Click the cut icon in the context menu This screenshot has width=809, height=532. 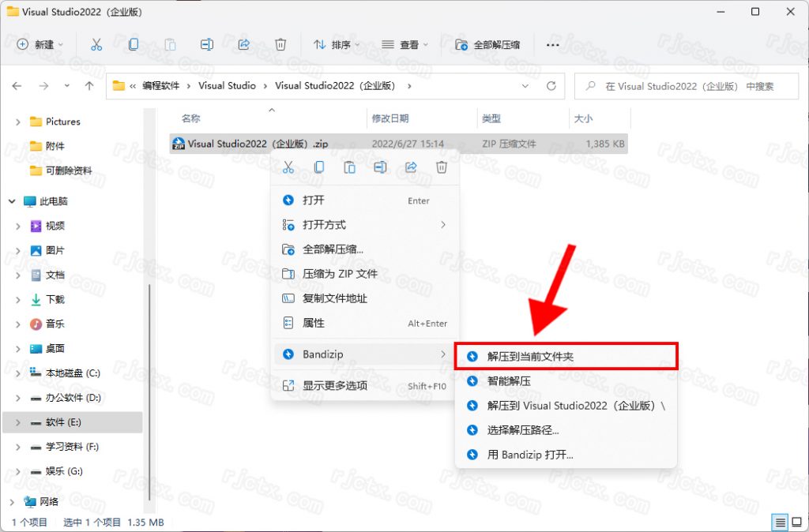tap(288, 167)
